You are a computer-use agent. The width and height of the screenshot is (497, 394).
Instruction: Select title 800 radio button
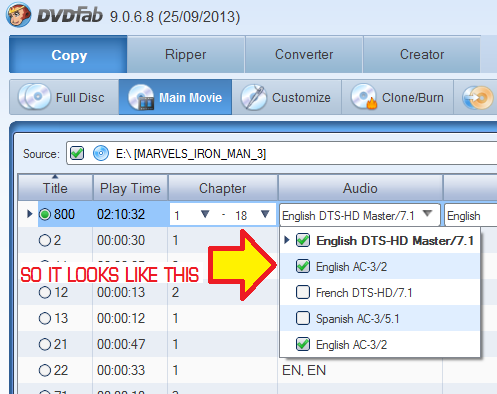click(x=45, y=214)
